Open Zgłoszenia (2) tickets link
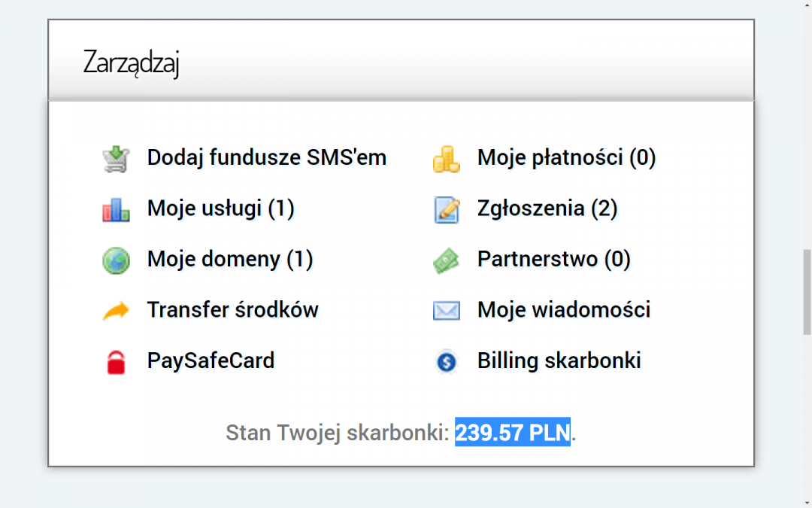 (547, 208)
